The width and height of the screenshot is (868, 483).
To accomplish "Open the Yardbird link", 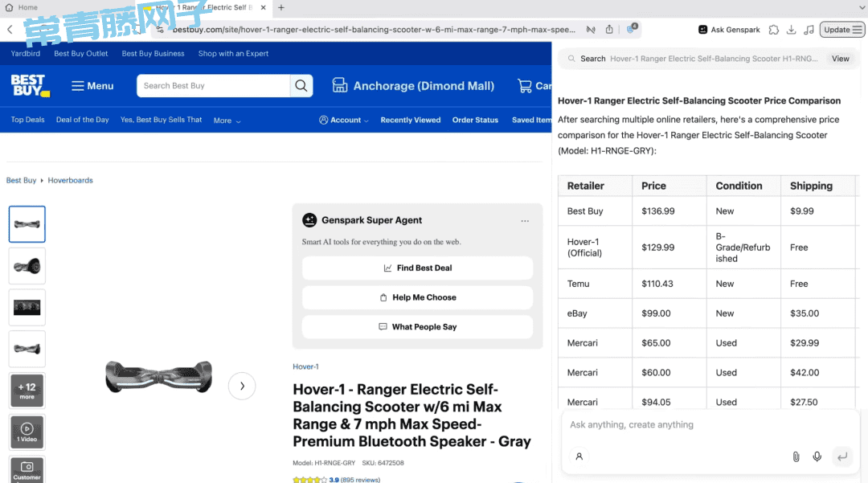I will pos(26,54).
